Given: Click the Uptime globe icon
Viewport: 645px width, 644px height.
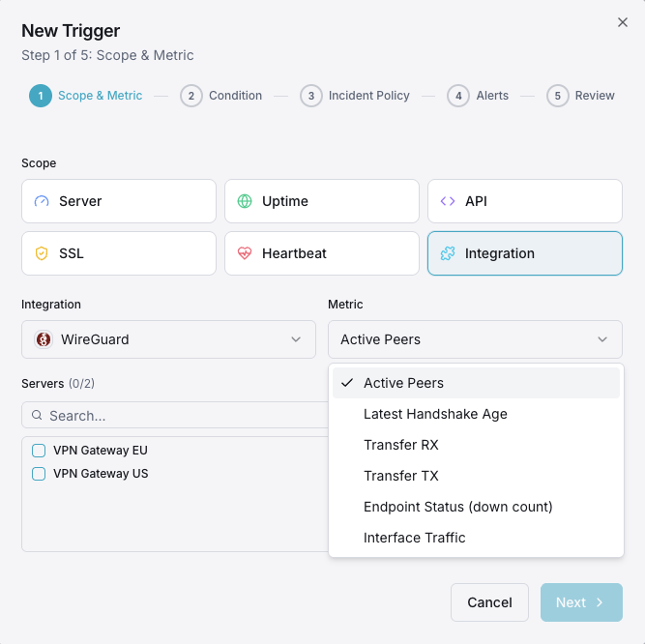Looking at the screenshot, I should (x=245, y=201).
